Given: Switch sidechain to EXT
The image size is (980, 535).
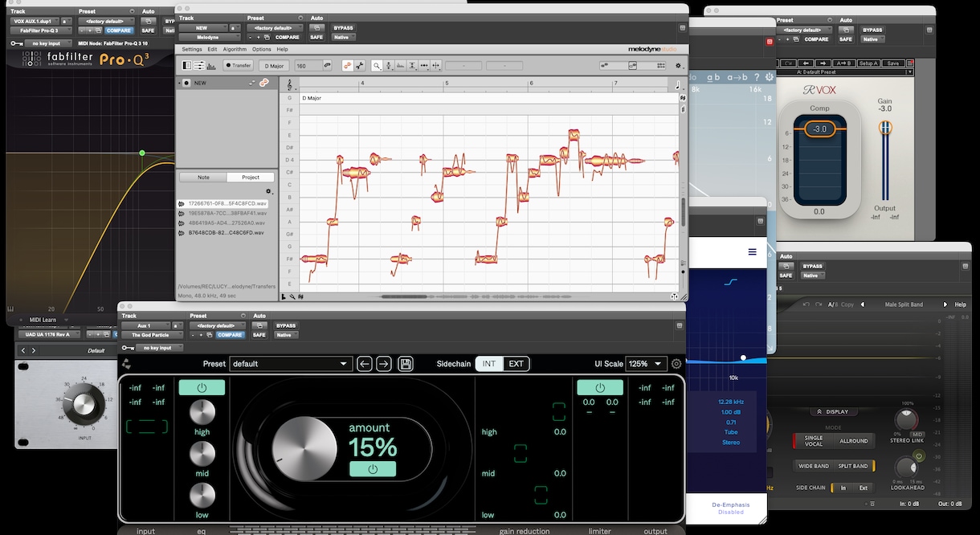Looking at the screenshot, I should coord(516,364).
